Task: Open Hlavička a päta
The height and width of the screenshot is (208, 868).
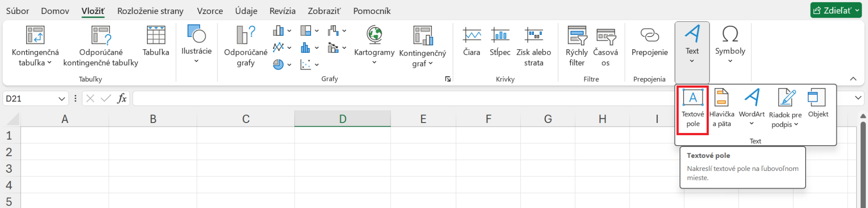Action: point(722,108)
